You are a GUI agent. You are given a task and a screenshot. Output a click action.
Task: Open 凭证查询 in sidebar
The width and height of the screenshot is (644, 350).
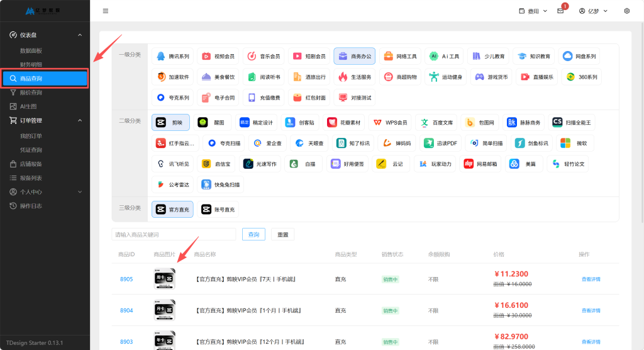tap(31, 150)
